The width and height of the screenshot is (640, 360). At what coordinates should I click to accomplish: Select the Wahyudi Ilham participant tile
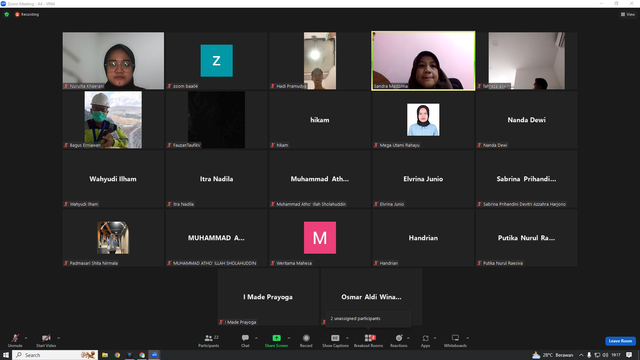click(x=113, y=179)
